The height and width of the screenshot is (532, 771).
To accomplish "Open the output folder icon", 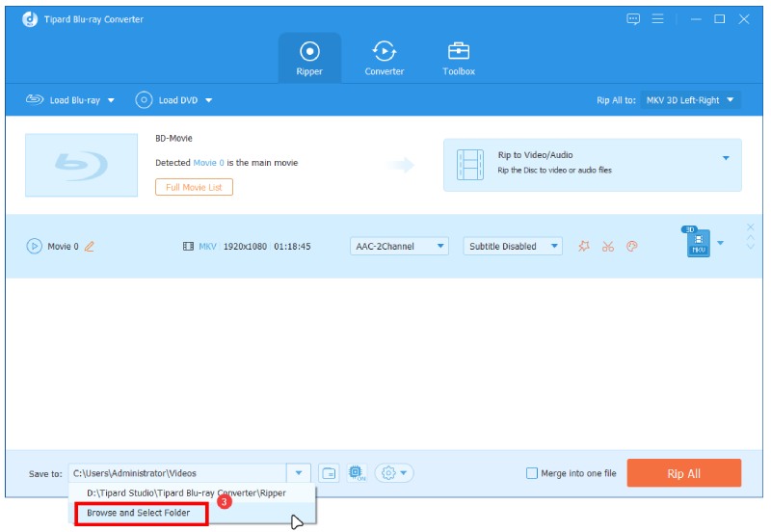I will pyautogui.click(x=329, y=473).
